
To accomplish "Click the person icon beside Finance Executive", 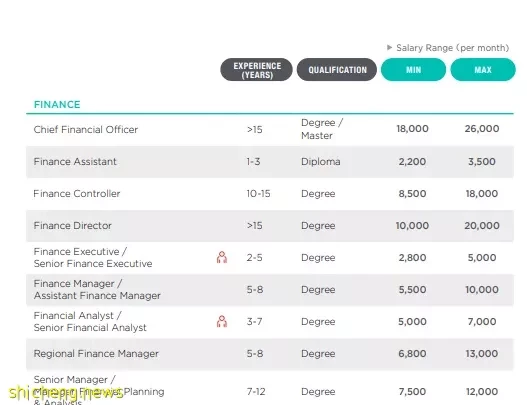I will pyautogui.click(x=222, y=257).
